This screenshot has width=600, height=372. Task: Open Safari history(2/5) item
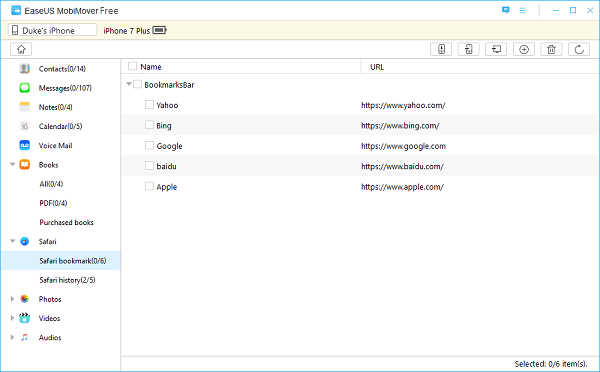[x=67, y=280]
